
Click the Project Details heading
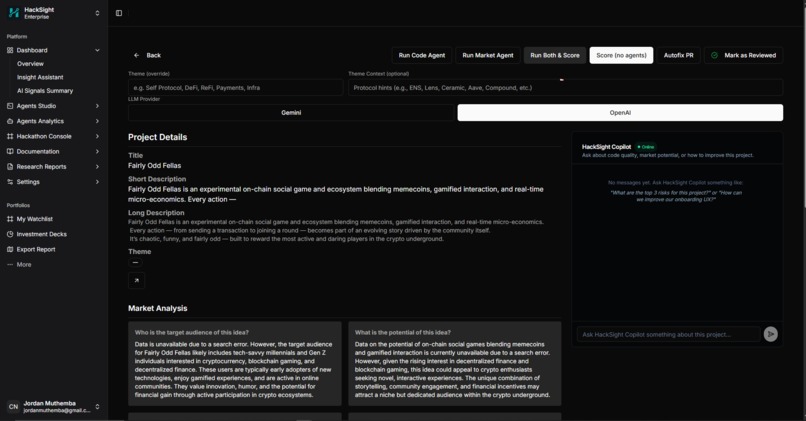pos(157,137)
